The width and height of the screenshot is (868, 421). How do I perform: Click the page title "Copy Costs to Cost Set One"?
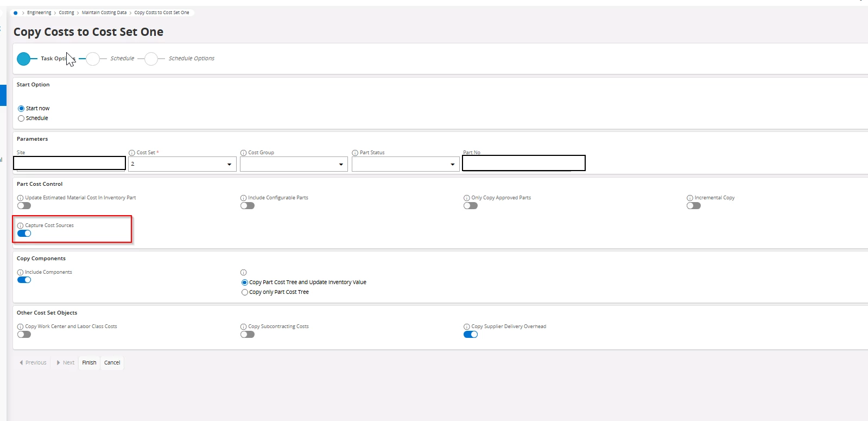(88, 32)
